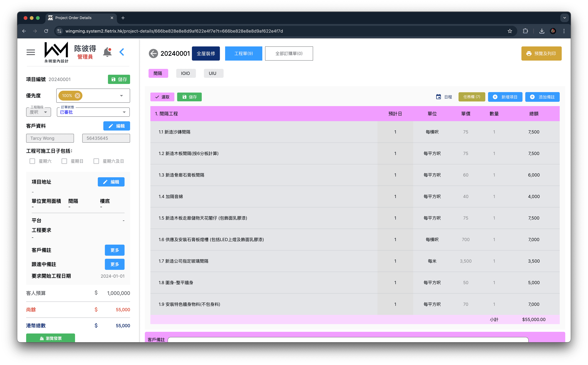
Task: Click the olive 任務欄 (7) button
Action: tap(472, 97)
